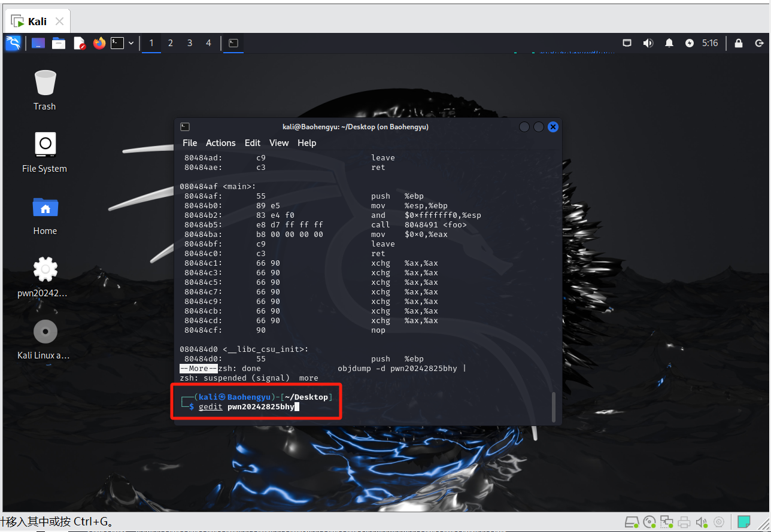
Task: Select the Trash desktop icon
Action: [x=45, y=90]
